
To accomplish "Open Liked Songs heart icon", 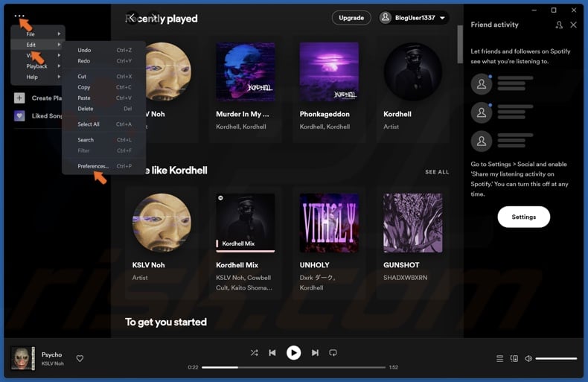I will (19, 116).
